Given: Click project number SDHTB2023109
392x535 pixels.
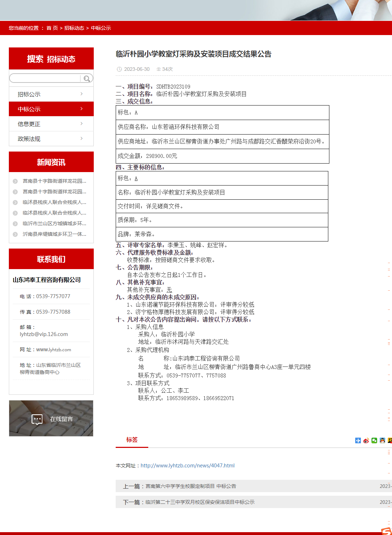Looking at the screenshot, I should (173, 87).
